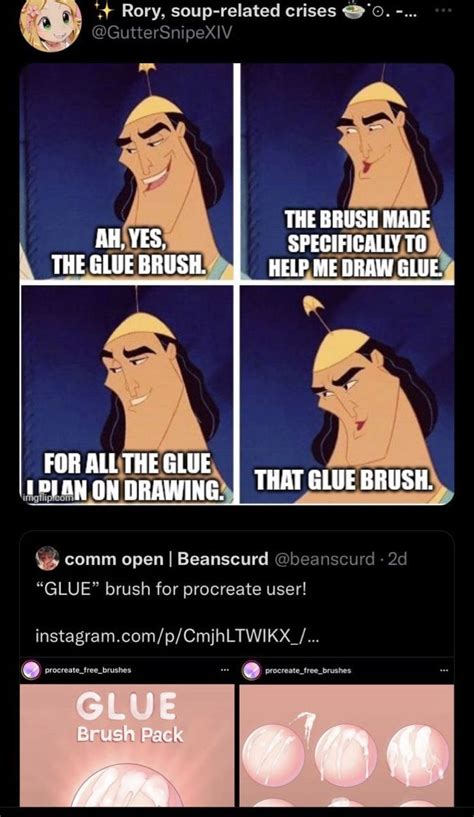Open the 'For all the glue' panel
Image resolution: width=474 pixels, height=817 pixels.
[x=126, y=394]
